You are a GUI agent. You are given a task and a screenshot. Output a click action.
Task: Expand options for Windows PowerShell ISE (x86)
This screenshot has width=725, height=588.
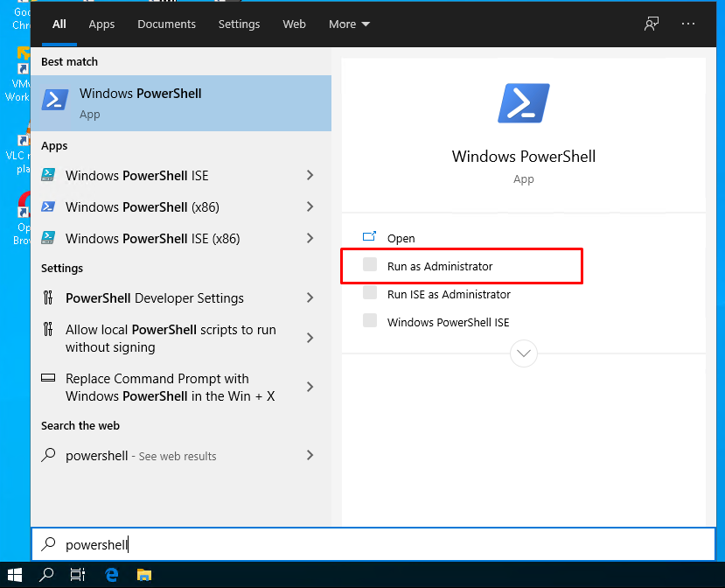pos(310,238)
